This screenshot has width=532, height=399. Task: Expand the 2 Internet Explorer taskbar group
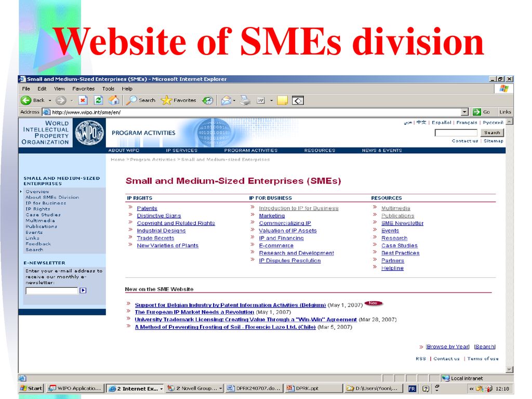point(162,389)
